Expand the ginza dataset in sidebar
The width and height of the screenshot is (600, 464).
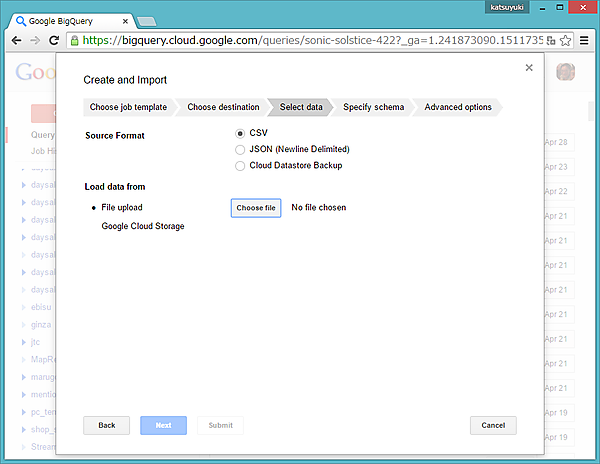(23, 325)
